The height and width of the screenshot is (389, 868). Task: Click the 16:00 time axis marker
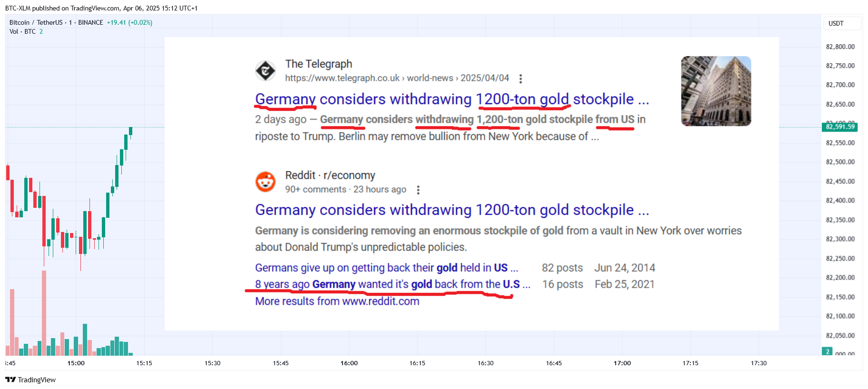pyautogui.click(x=349, y=363)
